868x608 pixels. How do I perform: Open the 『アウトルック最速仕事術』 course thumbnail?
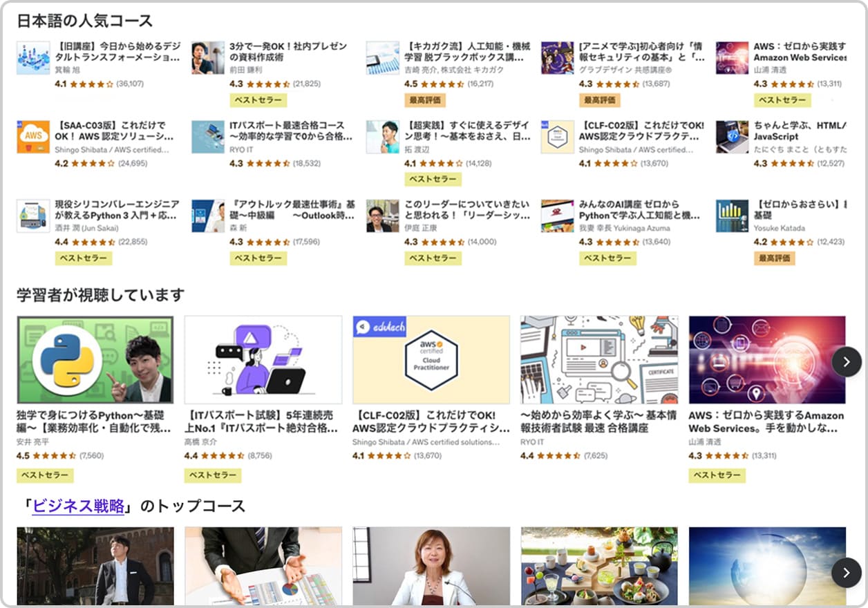point(208,216)
